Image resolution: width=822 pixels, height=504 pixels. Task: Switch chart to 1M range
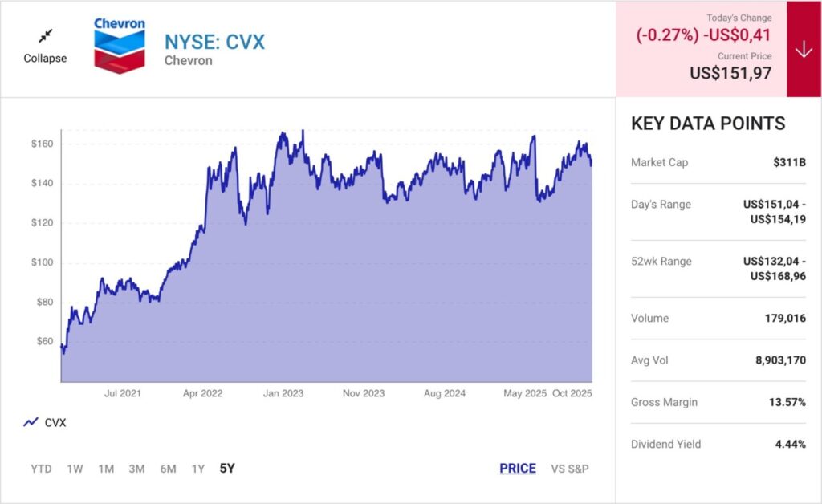(x=106, y=469)
